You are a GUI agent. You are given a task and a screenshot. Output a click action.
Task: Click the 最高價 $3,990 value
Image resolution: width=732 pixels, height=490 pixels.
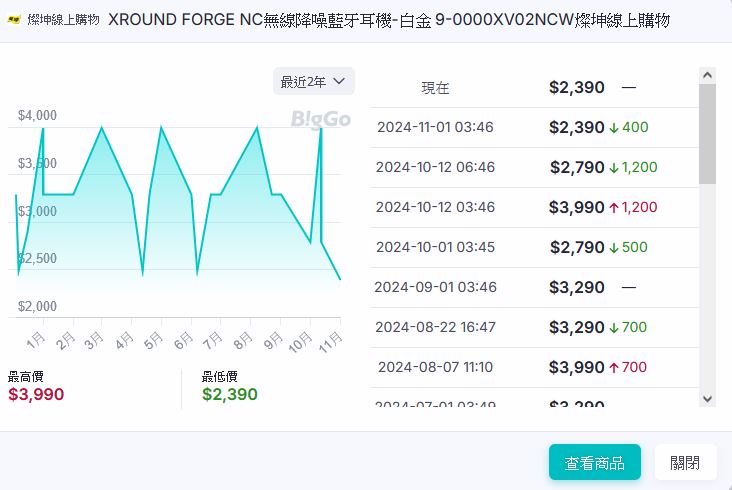click(36, 394)
